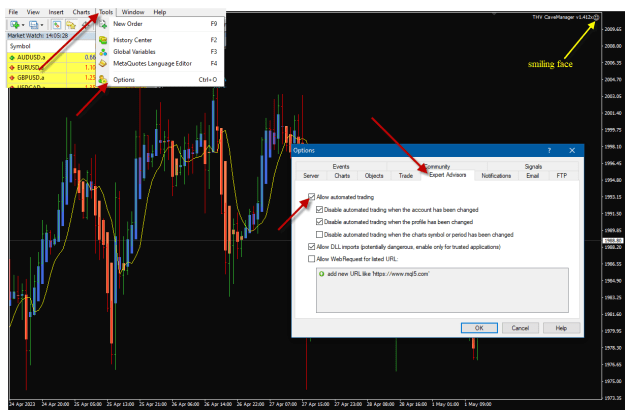The width and height of the screenshot is (625, 410).
Task: Click the THV CaveManager label on chart
Action: (x=562, y=17)
